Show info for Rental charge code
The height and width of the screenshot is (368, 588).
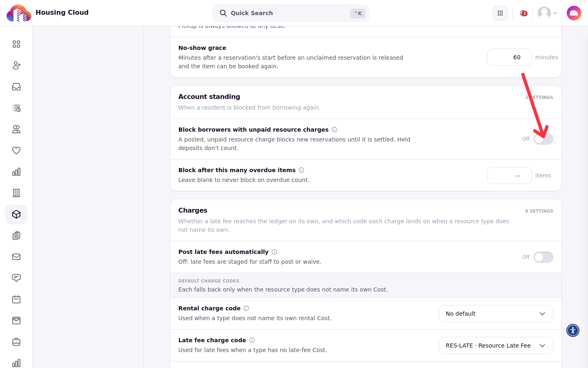point(246,308)
